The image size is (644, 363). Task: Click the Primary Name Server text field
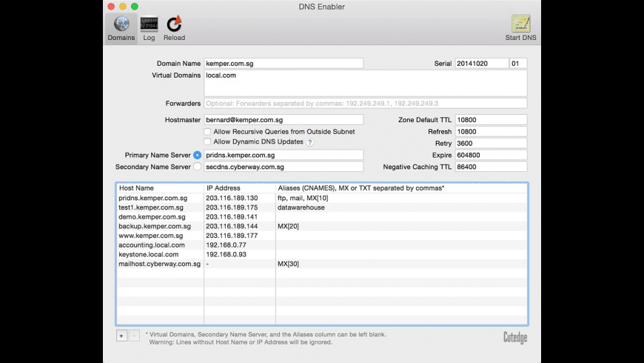point(284,155)
